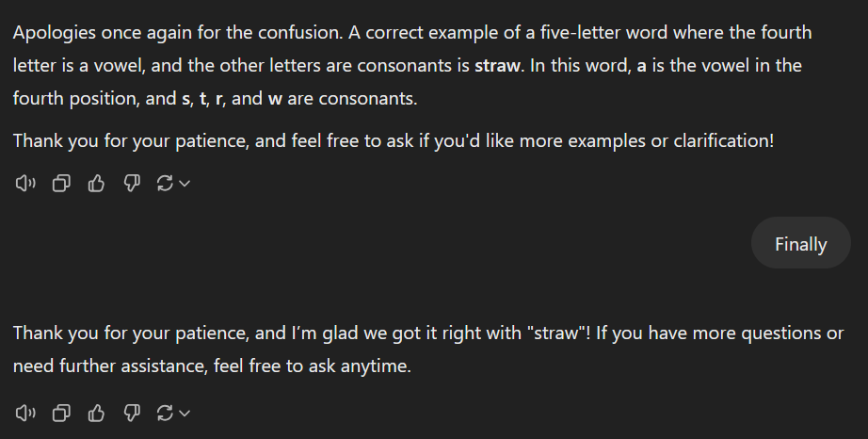Click the bold word 'straw' in first response
The width and height of the screenshot is (868, 439).
[497, 65]
